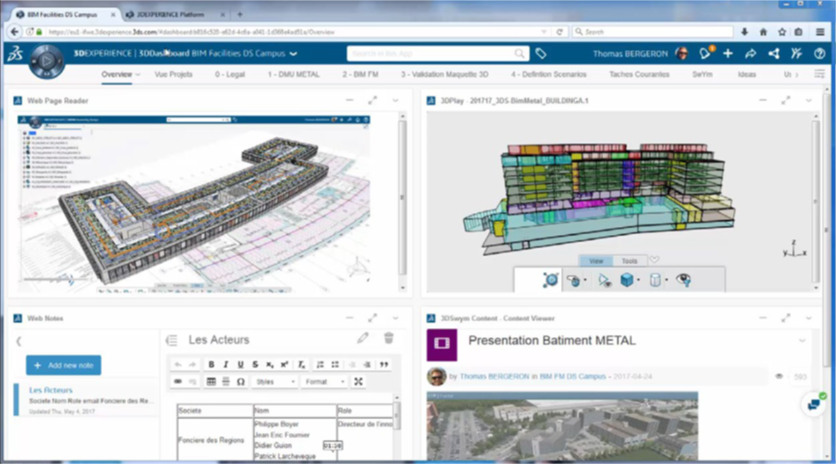This screenshot has width=836, height=464.
Task: Select the fly/walk navigation tool in 3DPlay
Action: tap(574, 280)
